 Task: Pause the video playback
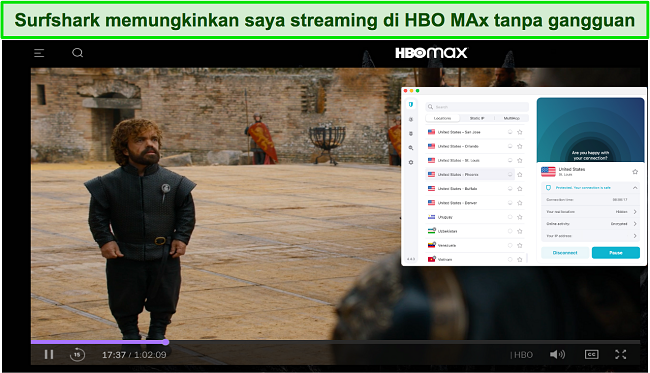tap(49, 354)
